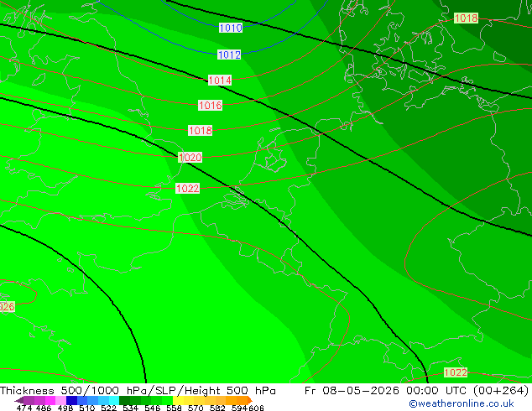
Task: Click the blue 1012 isobar label
Action: tap(229, 55)
